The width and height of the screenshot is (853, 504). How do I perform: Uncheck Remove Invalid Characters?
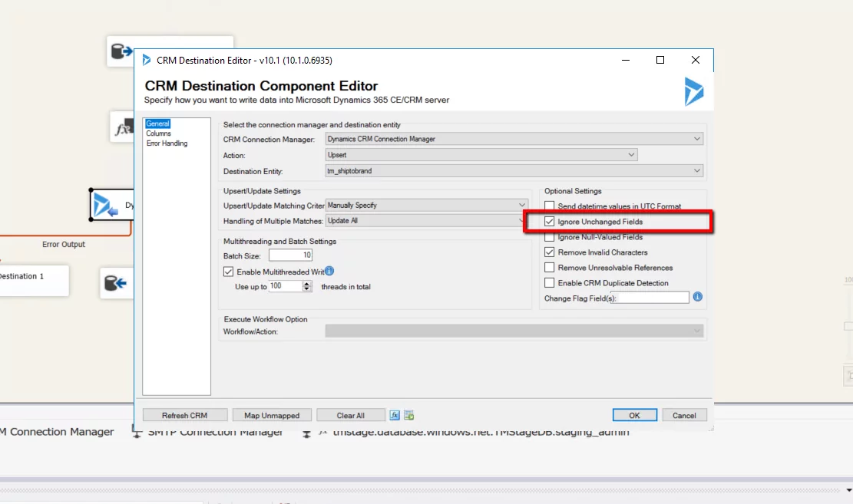point(550,252)
